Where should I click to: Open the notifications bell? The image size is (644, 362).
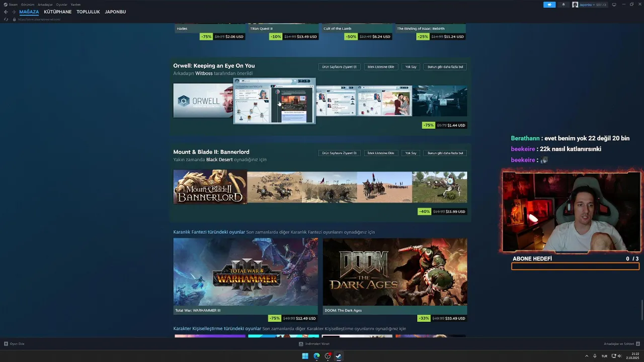563,5
